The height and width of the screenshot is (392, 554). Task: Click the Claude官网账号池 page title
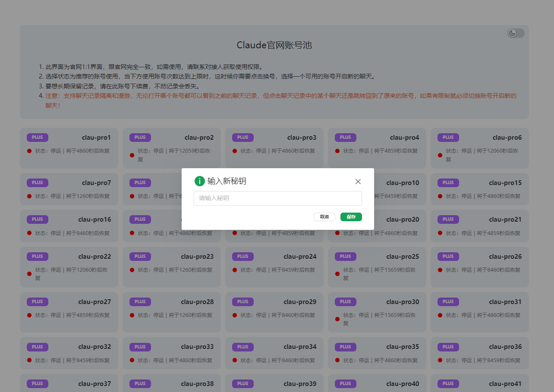[274, 45]
